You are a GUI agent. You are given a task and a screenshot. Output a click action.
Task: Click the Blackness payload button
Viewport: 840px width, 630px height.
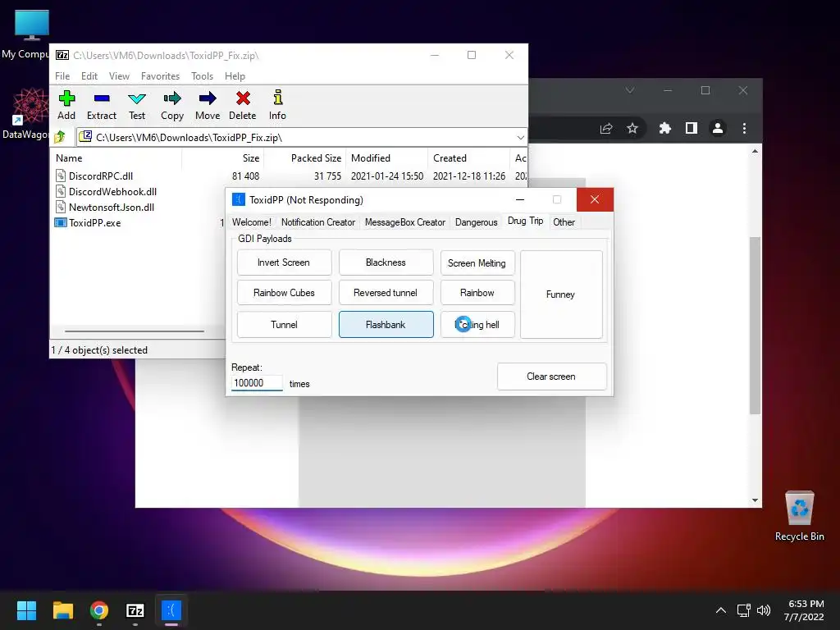click(x=386, y=262)
